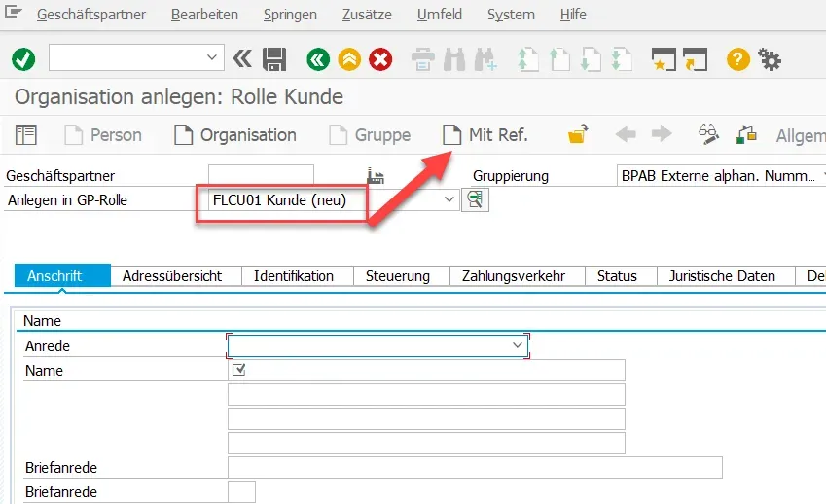Expand the transaction command field dropdown
Image resolution: width=826 pixels, height=504 pixels.
pos(214,59)
